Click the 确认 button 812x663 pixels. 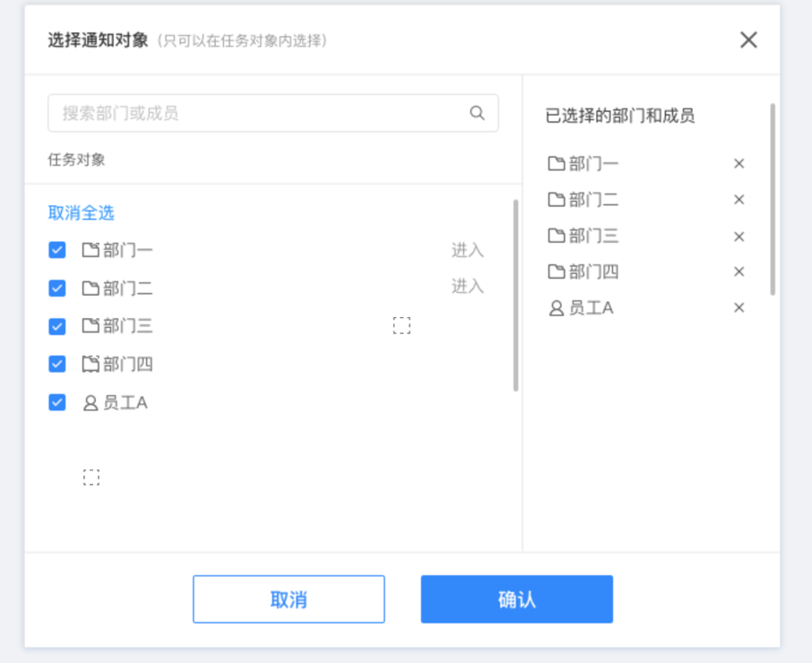point(517,599)
